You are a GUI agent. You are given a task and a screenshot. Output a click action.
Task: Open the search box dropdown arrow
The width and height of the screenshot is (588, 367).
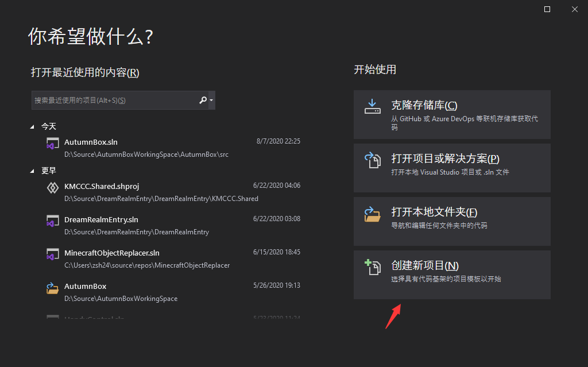212,101
